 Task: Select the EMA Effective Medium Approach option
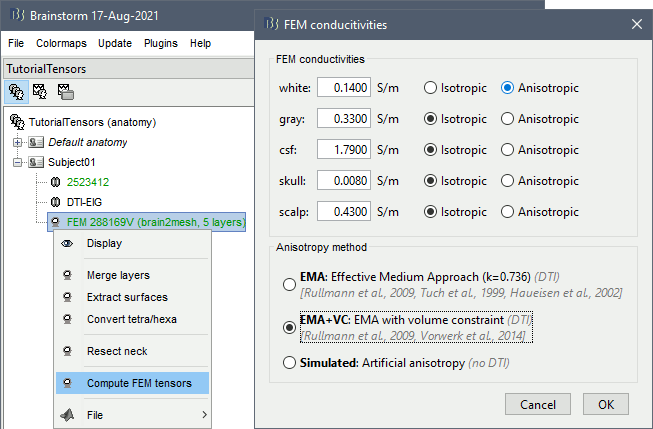point(289,284)
